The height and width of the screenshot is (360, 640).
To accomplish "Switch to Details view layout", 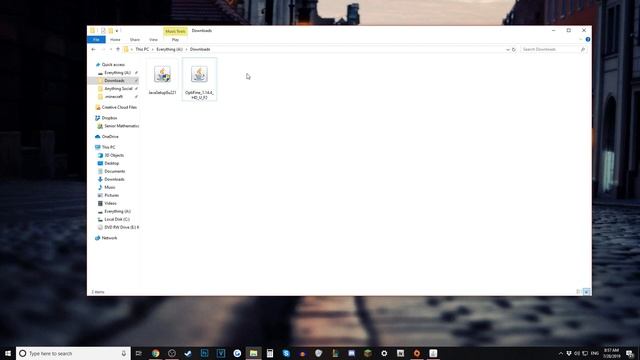I will 578,292.
